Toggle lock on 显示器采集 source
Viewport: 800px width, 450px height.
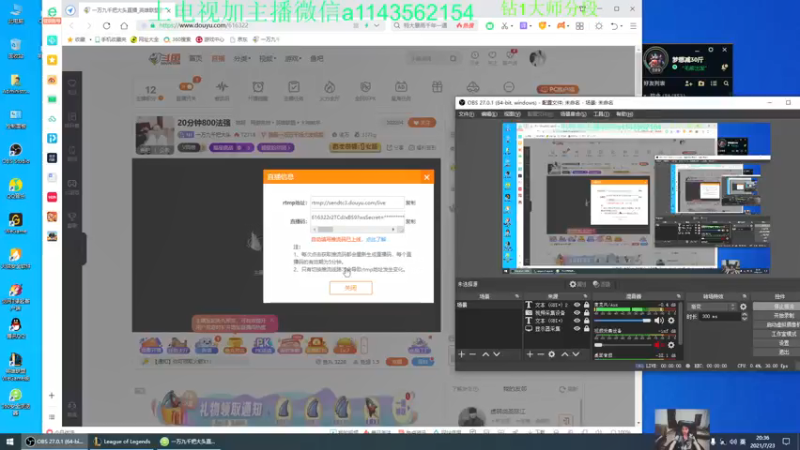[x=586, y=329]
